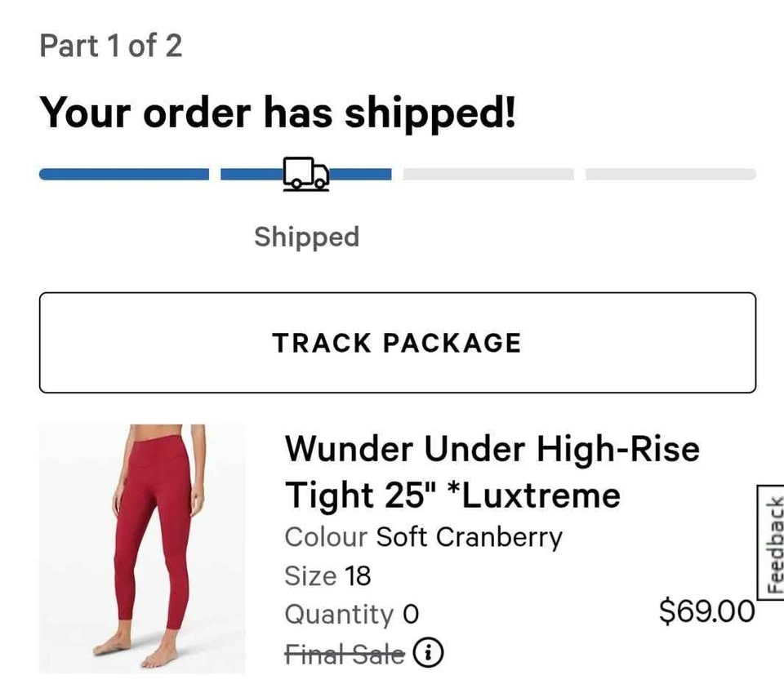Click the first blue progress bar segment
The height and width of the screenshot is (693, 784).
click(x=124, y=174)
